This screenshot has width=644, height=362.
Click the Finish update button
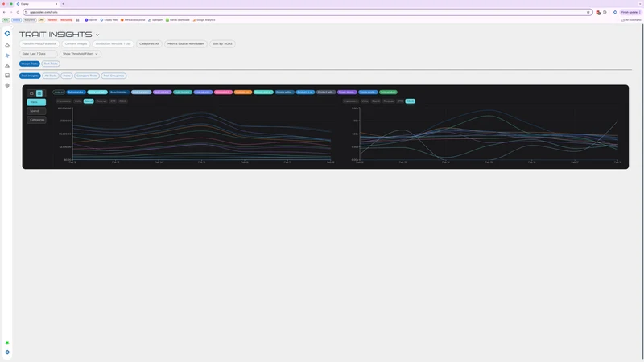(630, 12)
